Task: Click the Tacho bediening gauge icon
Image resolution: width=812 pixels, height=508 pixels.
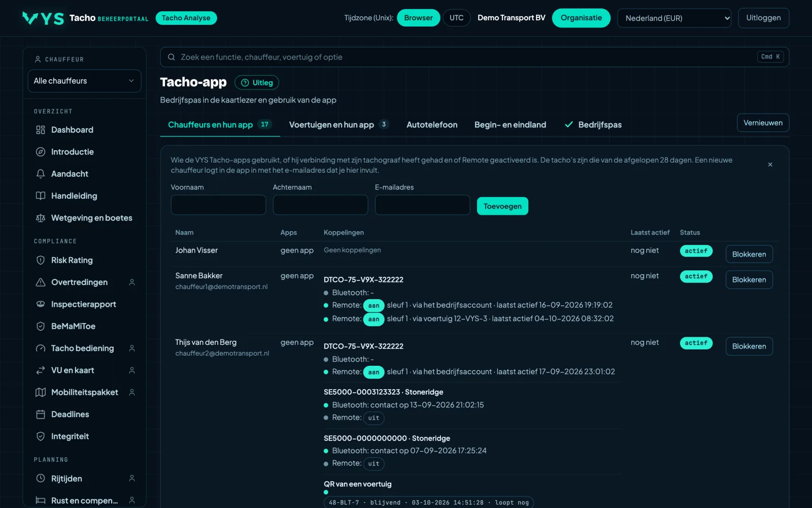Action: pyautogui.click(x=41, y=348)
